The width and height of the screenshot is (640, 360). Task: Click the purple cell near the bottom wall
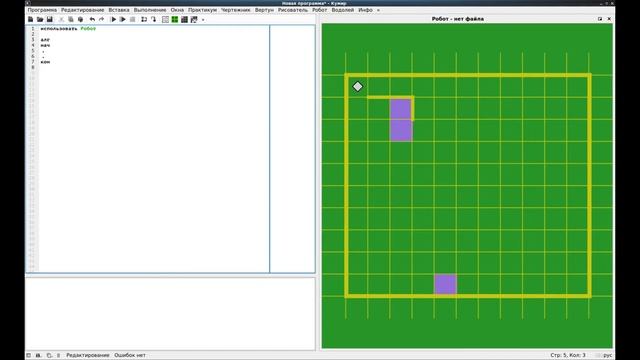tap(445, 284)
